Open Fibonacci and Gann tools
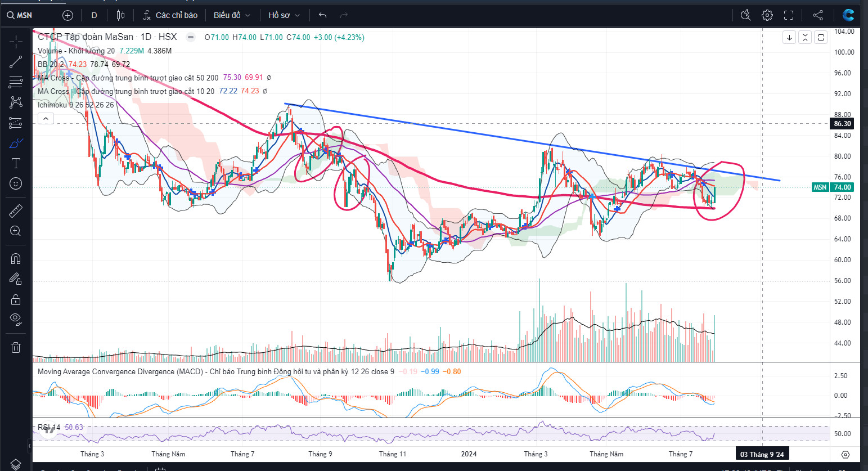This screenshot has width=868, height=471. pos(16,82)
